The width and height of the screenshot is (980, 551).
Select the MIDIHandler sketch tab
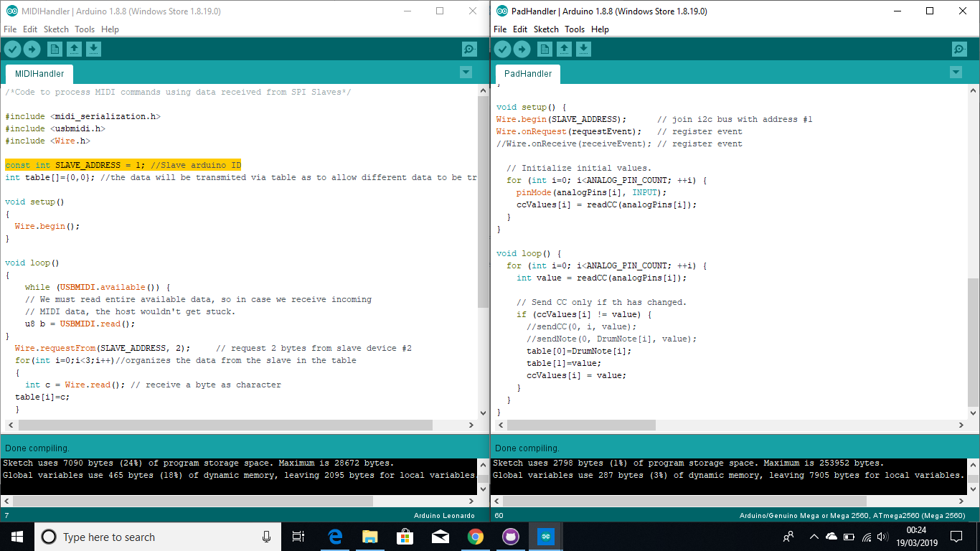point(39,74)
